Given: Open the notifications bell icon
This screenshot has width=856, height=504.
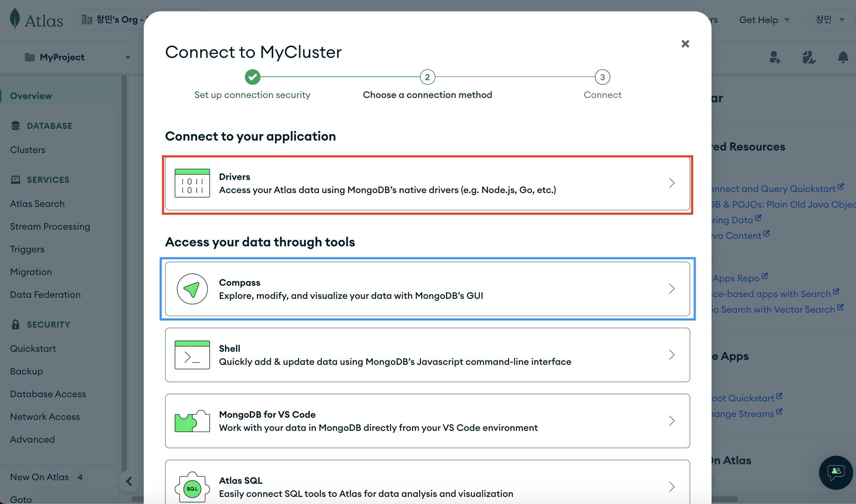Looking at the screenshot, I should [x=843, y=57].
